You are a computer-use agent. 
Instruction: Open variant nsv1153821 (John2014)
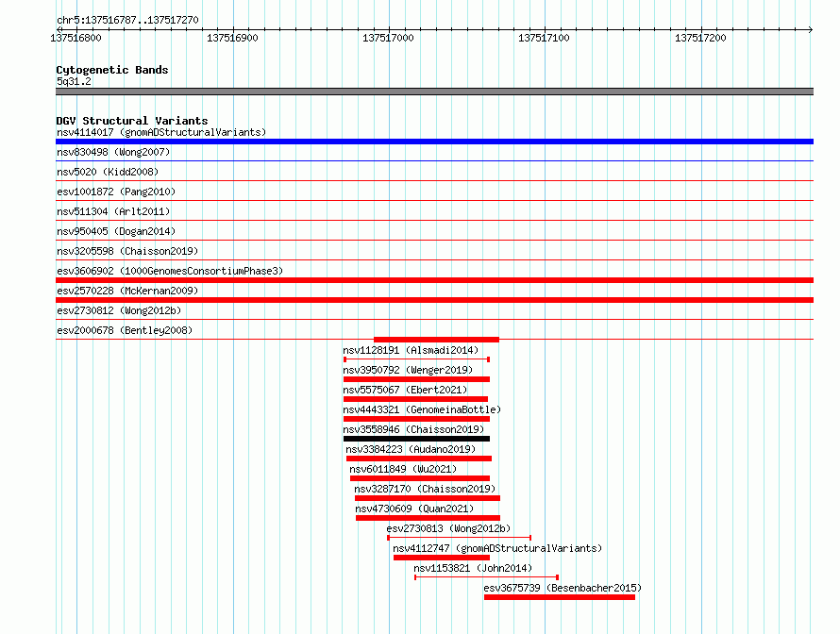[x=473, y=568]
